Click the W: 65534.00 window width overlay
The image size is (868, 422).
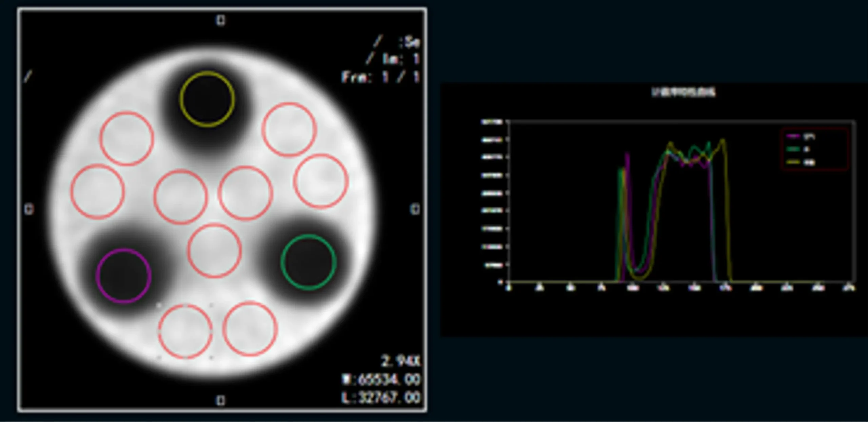(x=381, y=380)
